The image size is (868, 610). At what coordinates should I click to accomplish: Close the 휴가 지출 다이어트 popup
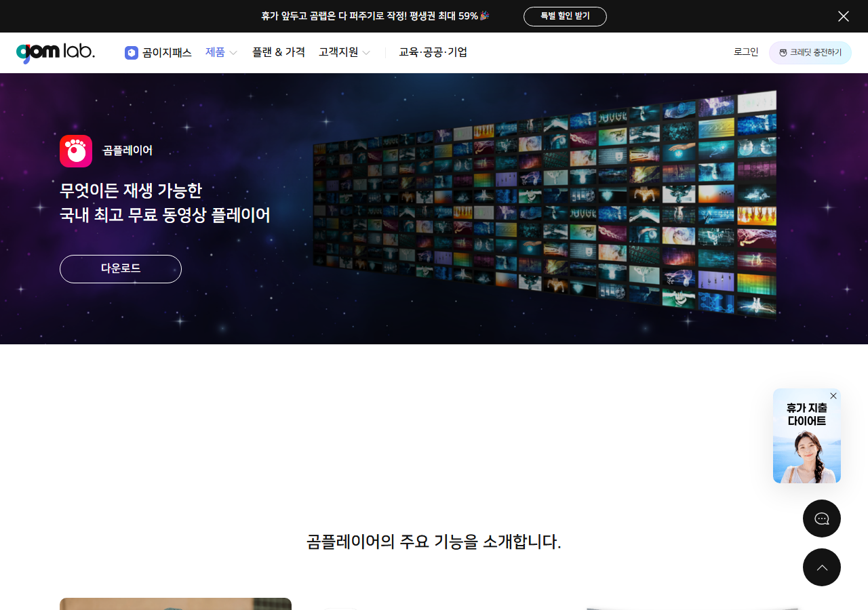[833, 396]
